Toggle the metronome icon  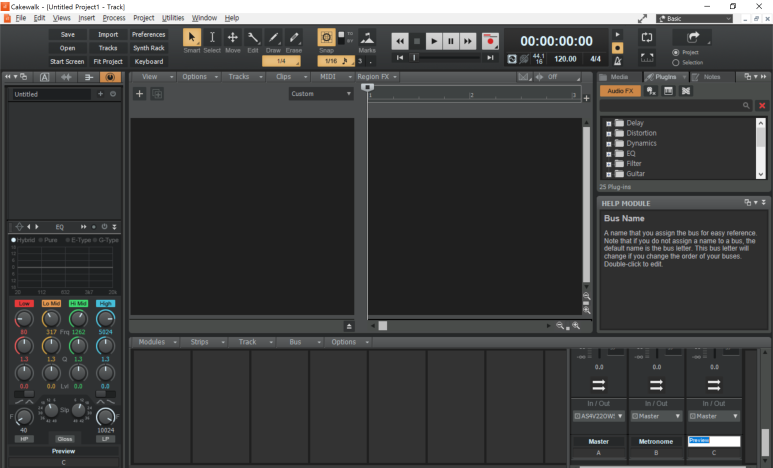point(617,61)
